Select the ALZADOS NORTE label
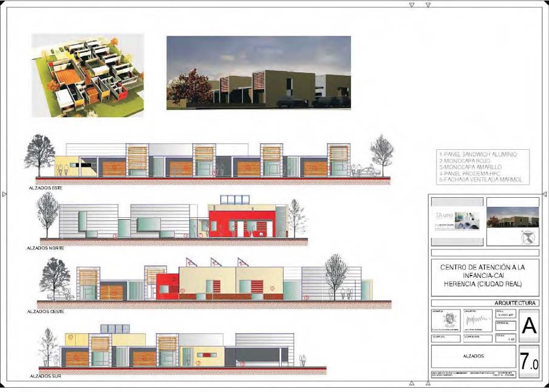 pos(47,248)
